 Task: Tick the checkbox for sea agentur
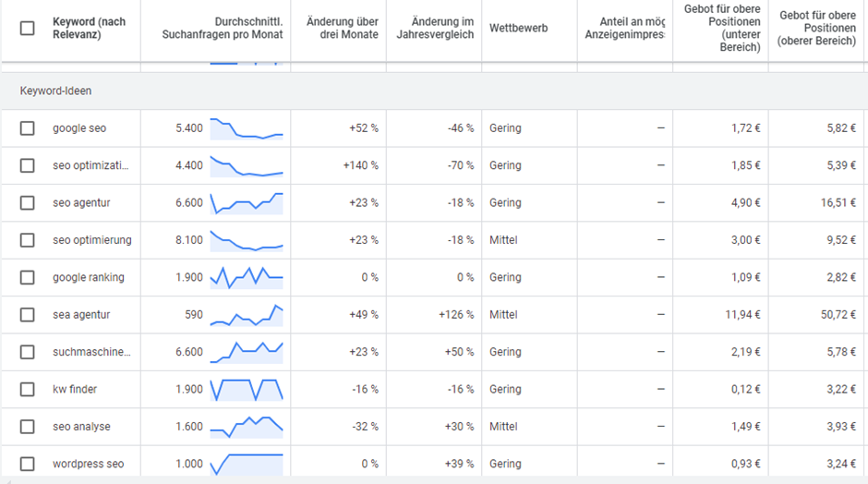[28, 315]
